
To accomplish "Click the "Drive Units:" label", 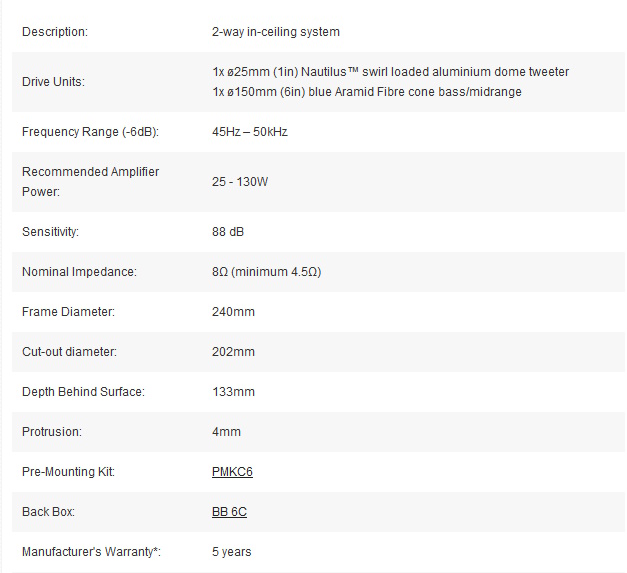I will pyautogui.click(x=53, y=82).
